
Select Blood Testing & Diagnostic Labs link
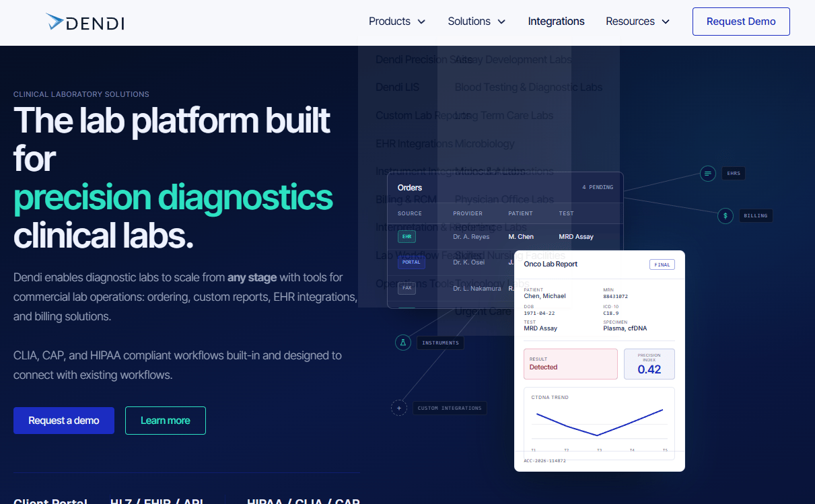tap(528, 87)
